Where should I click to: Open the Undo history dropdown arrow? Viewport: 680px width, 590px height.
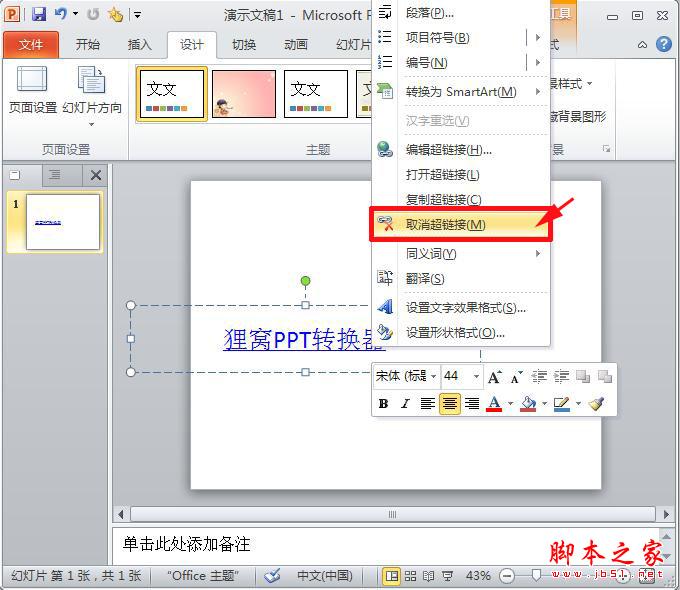click(75, 14)
